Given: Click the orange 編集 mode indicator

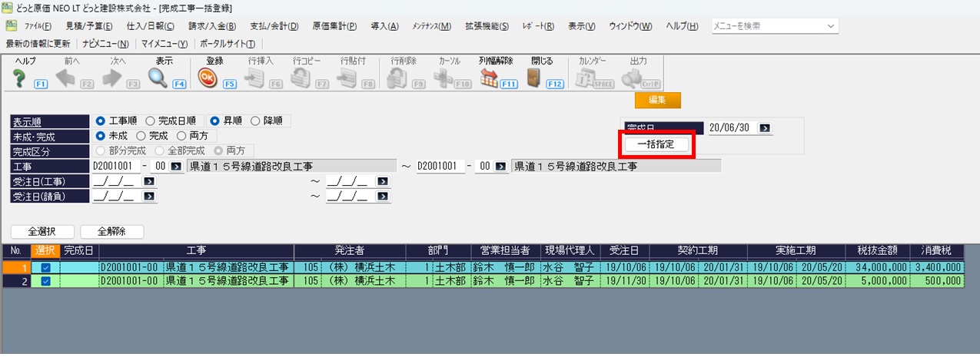Looking at the screenshot, I should click(x=657, y=100).
